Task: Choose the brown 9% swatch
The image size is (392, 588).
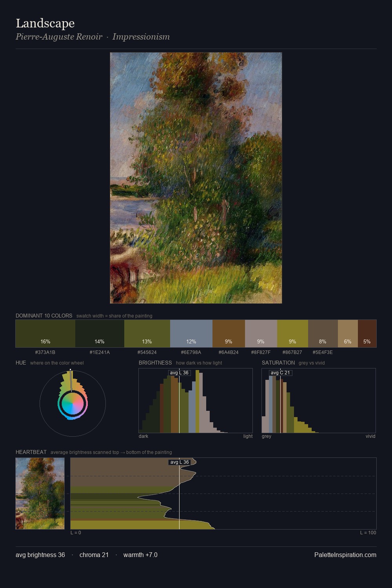Action: [229, 334]
